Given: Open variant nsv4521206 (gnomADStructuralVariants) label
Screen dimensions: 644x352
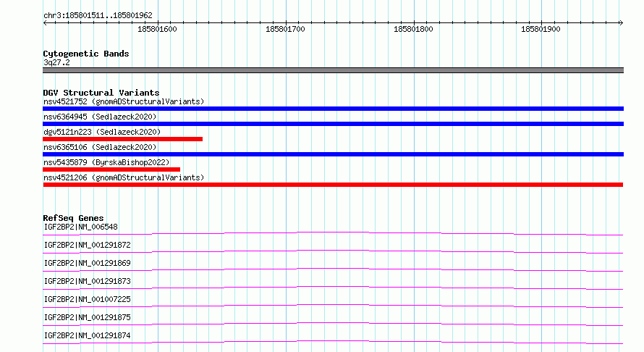Looking at the screenshot, I should point(124,177).
